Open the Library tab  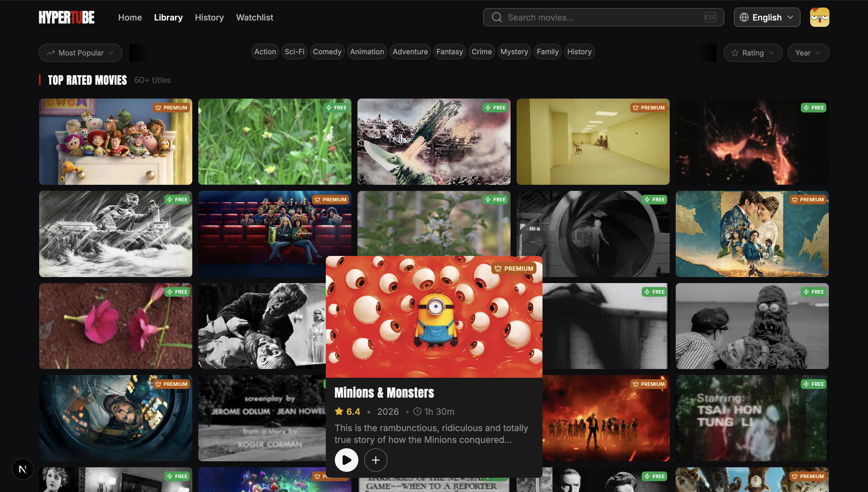click(x=168, y=17)
